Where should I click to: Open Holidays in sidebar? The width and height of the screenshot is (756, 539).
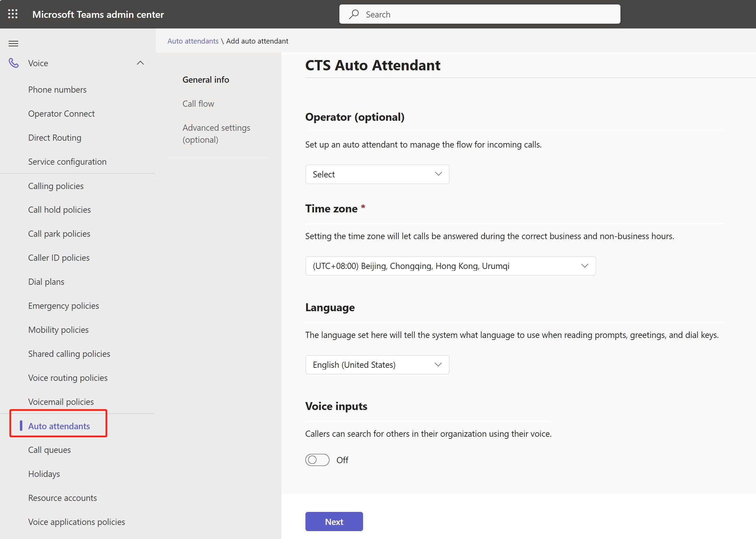44,474
